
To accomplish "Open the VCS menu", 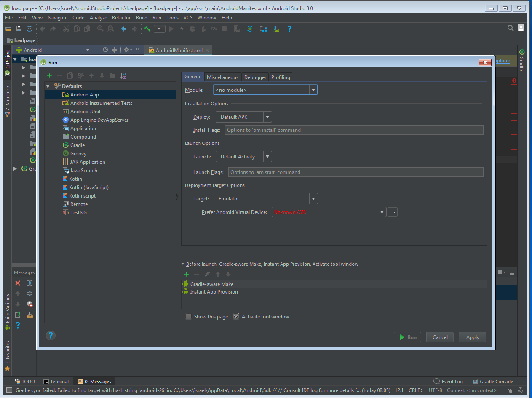I will point(188,18).
